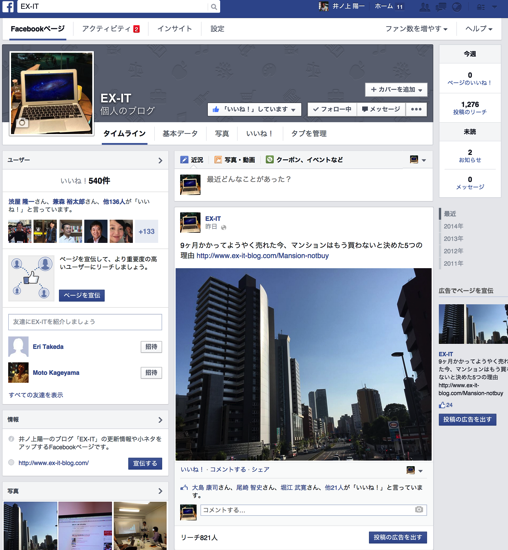The width and height of the screenshot is (508, 550).
Task: Click the 宣伝する button
Action: (x=145, y=463)
